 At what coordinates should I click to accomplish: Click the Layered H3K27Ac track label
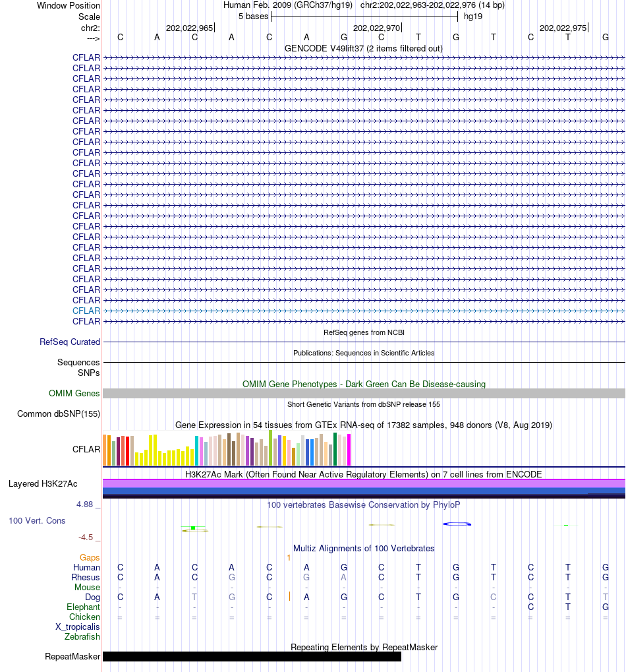(43, 484)
